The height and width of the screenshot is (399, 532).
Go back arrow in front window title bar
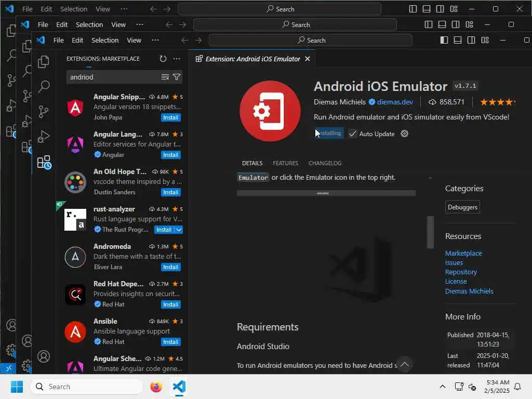(184, 41)
